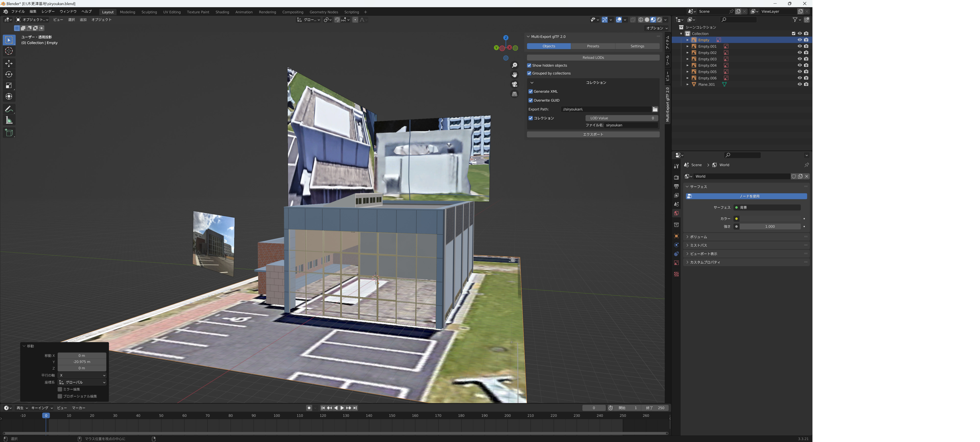Viewport: 980px width, 442px height.
Task: Click the viewport zoom magnifier icon
Action: 514,65
